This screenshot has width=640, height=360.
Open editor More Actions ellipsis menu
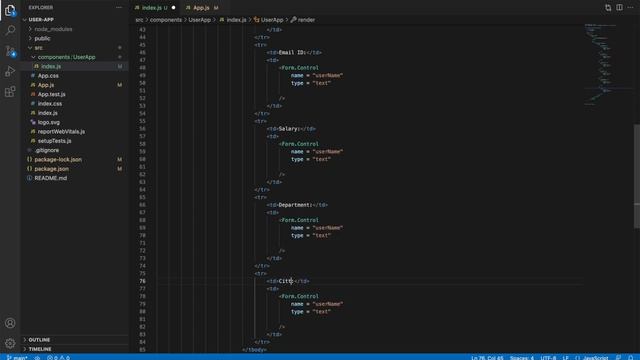pyautogui.click(x=630, y=7)
